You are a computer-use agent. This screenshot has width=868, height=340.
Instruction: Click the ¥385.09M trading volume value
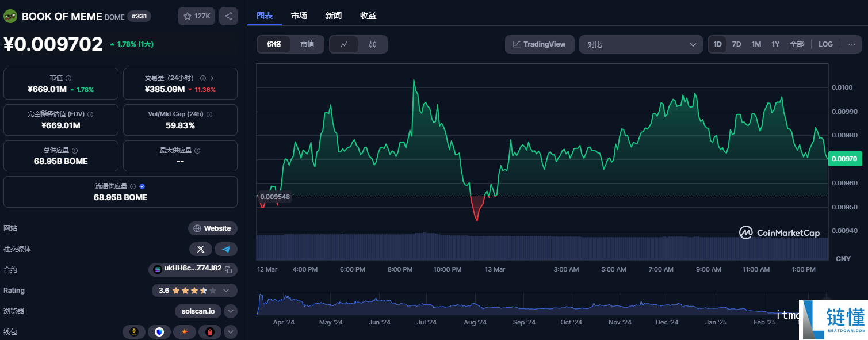point(165,89)
